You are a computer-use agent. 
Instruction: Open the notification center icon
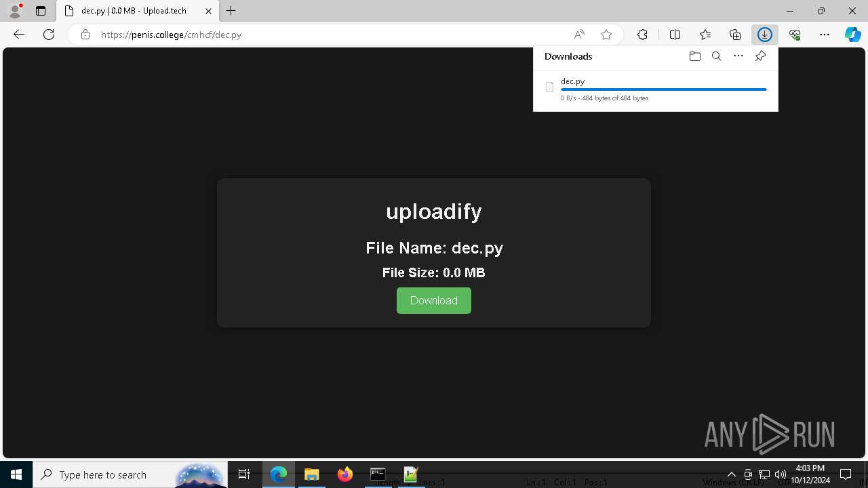tap(846, 474)
